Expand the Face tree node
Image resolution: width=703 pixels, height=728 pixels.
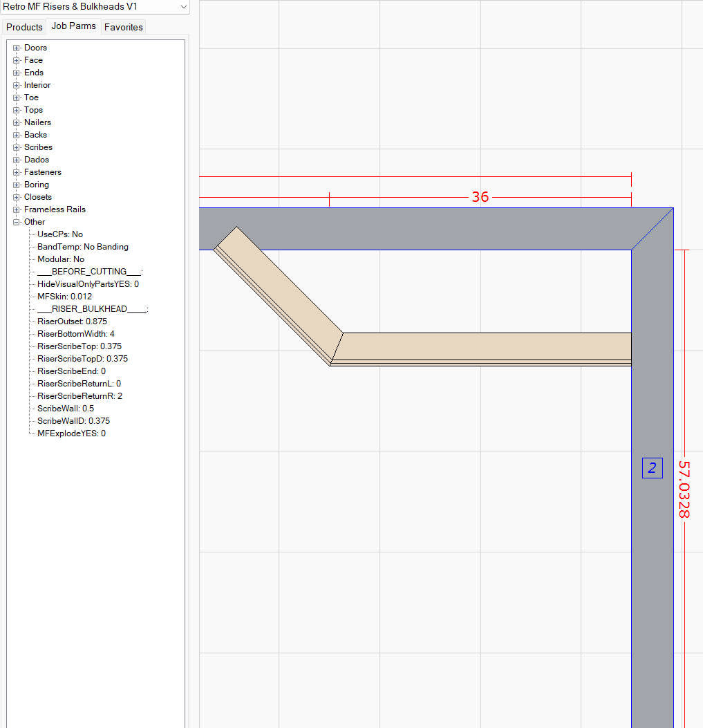(x=15, y=60)
